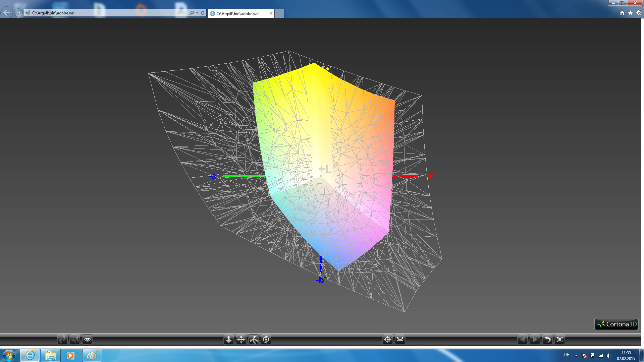Select the adobe.wrl browser tab
The image size is (644, 362).
tap(237, 13)
